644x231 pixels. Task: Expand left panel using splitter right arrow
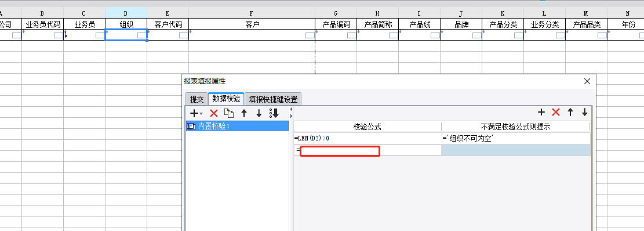[x=291, y=117]
